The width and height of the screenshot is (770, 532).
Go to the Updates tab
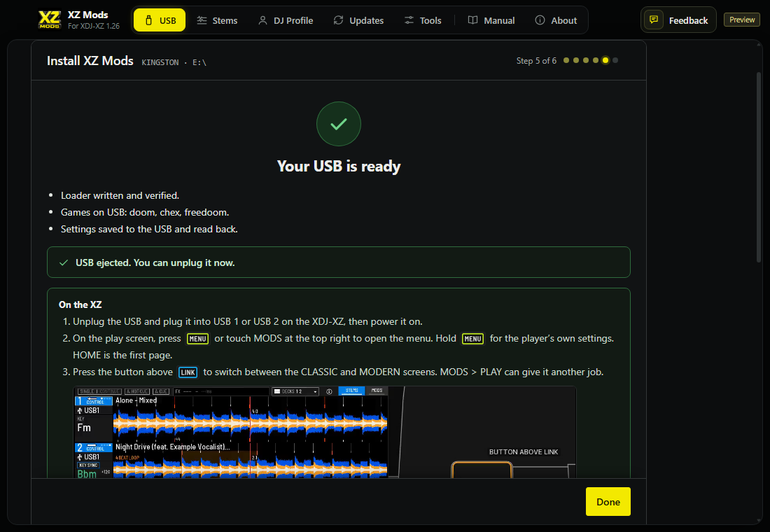coord(358,20)
